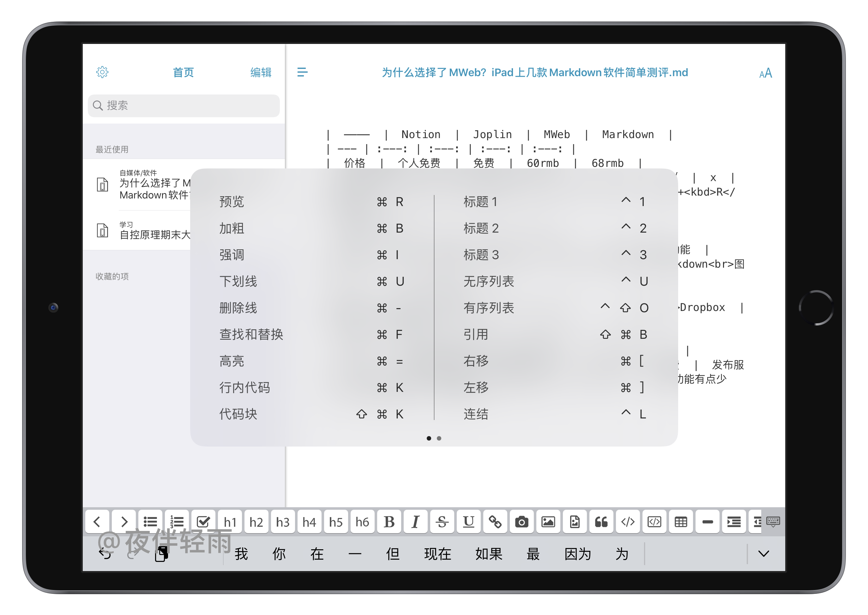Tap the 最近使用 section header

click(112, 149)
